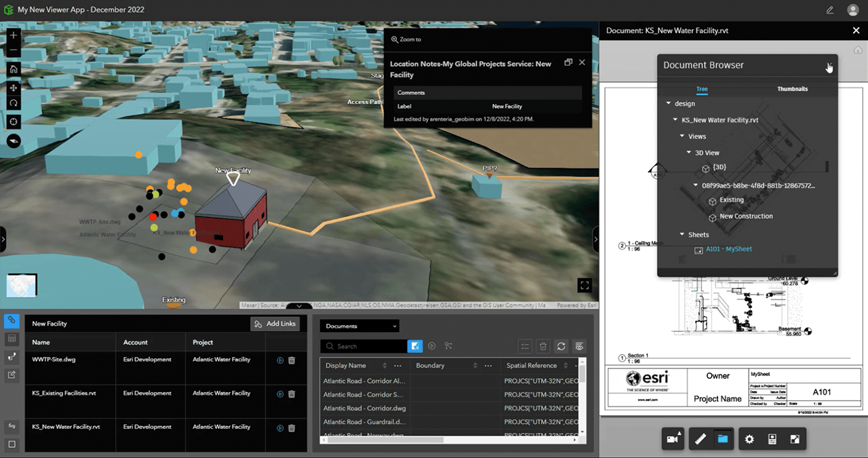
Task: Zoom in on the 3D map
Action: coord(14,35)
